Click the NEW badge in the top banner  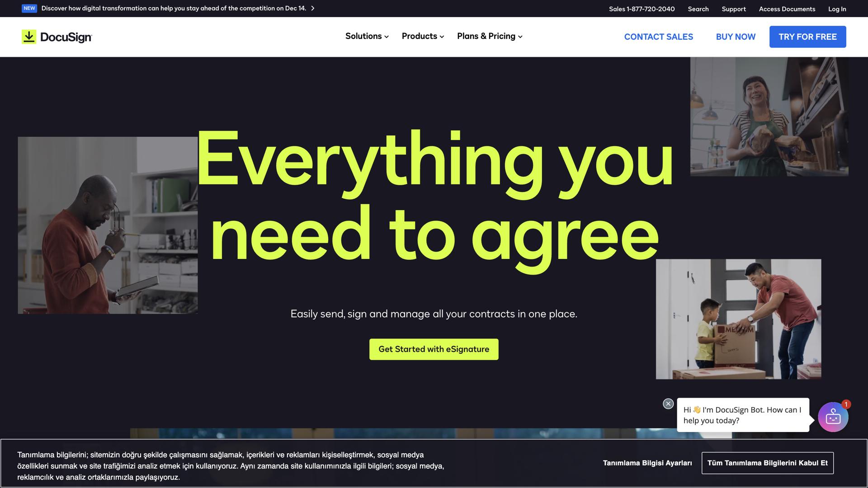(x=29, y=8)
